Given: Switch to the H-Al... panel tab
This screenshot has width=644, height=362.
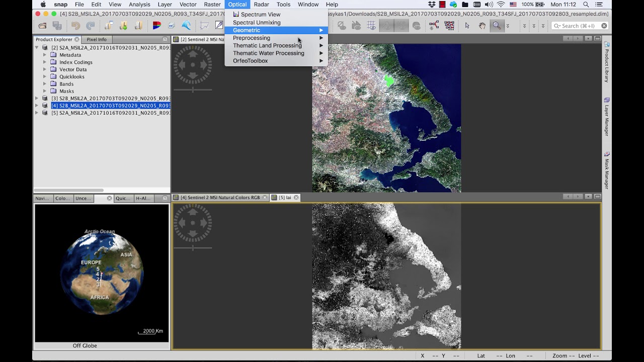Looking at the screenshot, I should click(143, 198).
